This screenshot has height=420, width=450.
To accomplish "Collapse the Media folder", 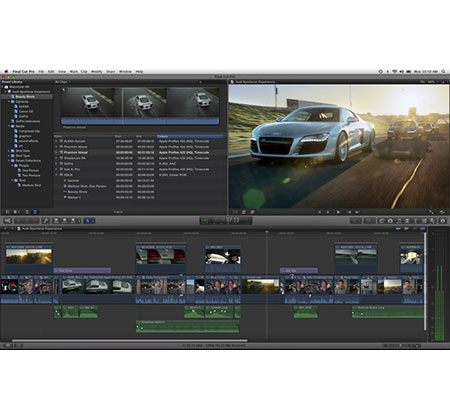I will (9, 126).
